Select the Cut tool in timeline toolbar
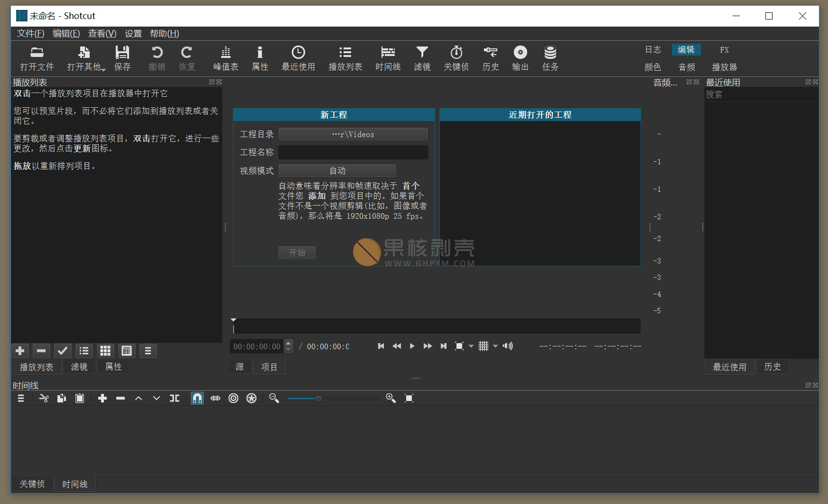828x504 pixels. [x=44, y=398]
